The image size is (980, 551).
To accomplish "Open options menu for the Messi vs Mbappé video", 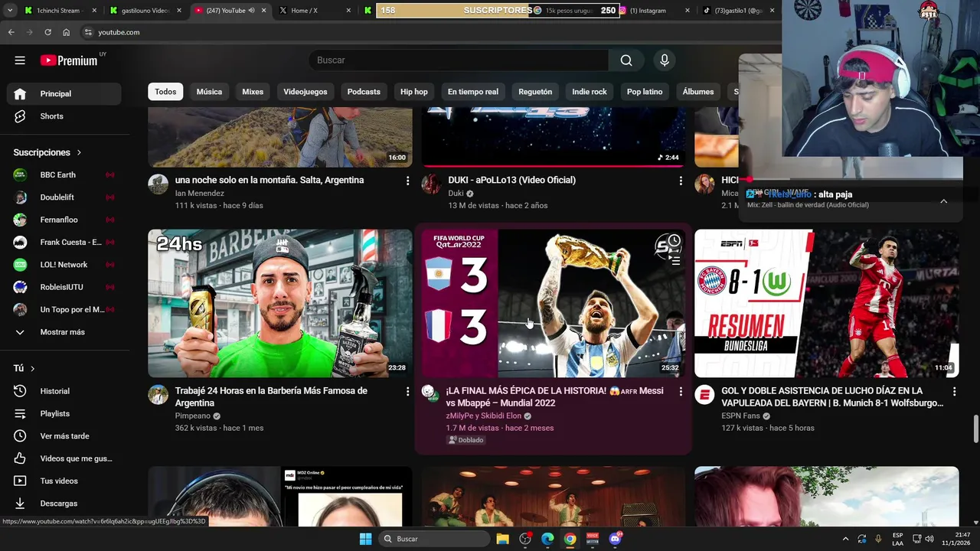I will click(x=681, y=391).
